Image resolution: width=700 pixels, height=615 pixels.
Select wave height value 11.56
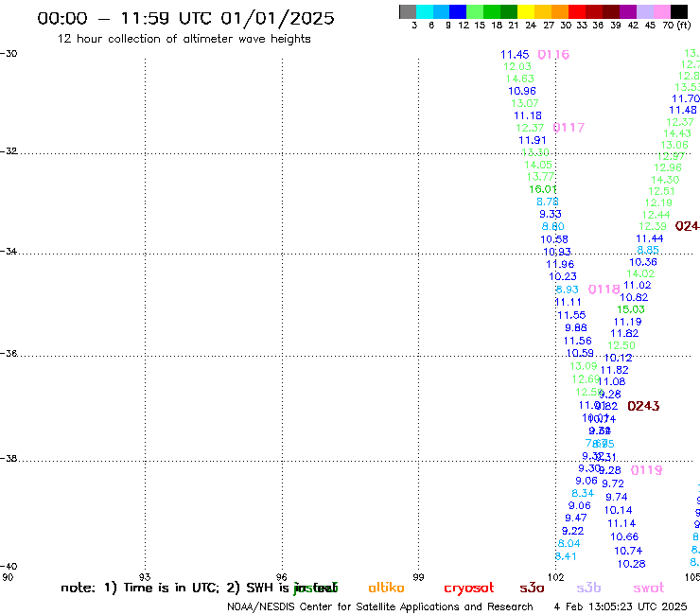pyautogui.click(x=578, y=341)
